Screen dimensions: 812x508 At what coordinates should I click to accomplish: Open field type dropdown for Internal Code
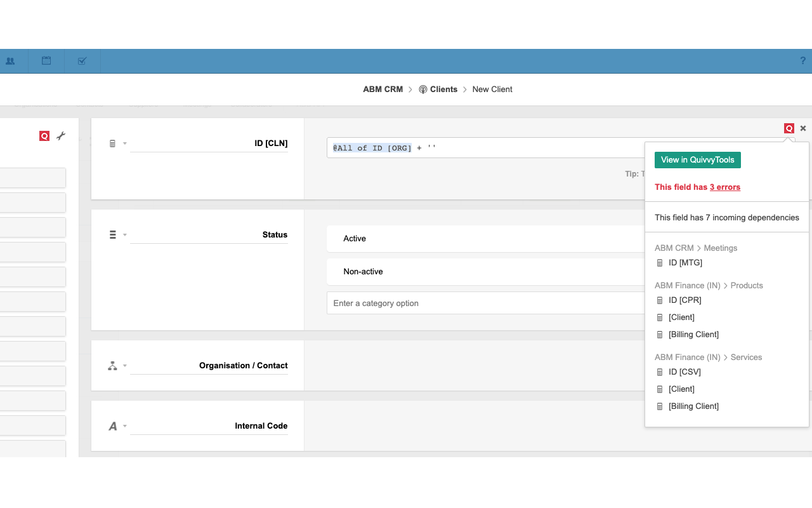pyautogui.click(x=125, y=426)
